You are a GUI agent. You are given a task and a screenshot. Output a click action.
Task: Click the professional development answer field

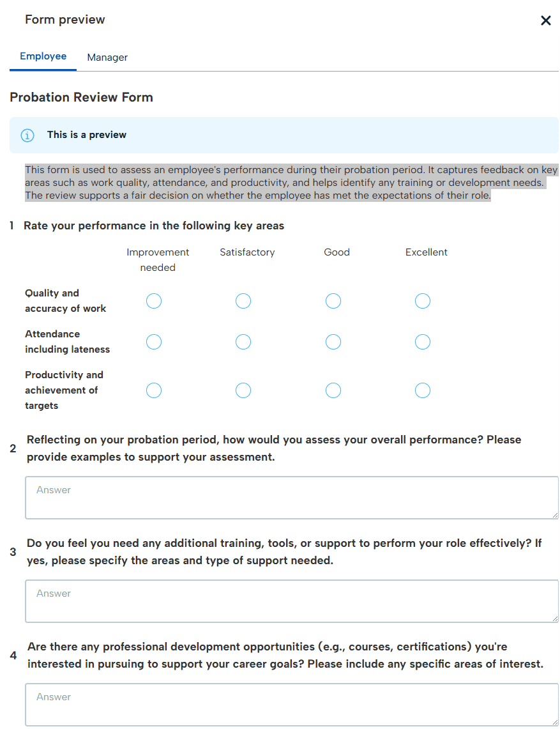pos(292,705)
